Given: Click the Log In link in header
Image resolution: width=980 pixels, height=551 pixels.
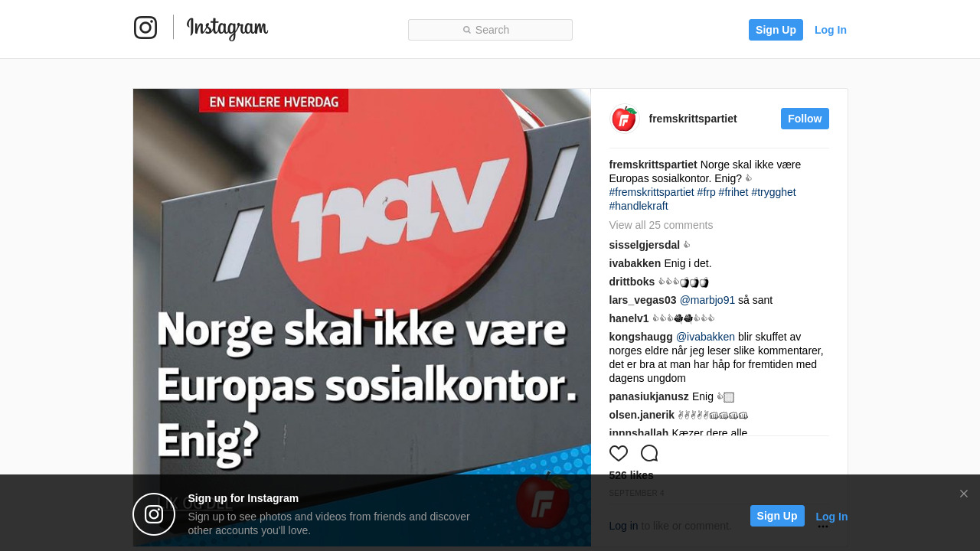Looking at the screenshot, I should 831,30.
